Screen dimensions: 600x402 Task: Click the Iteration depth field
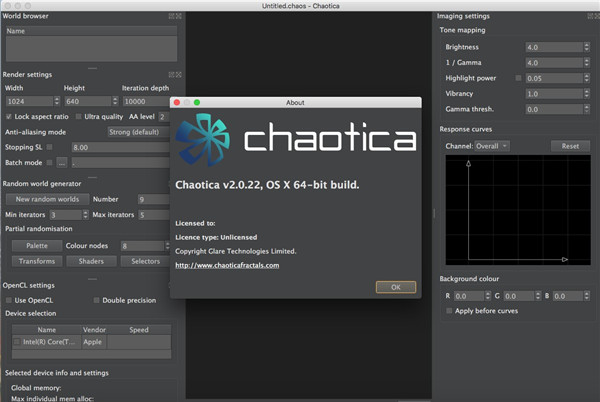(x=146, y=101)
